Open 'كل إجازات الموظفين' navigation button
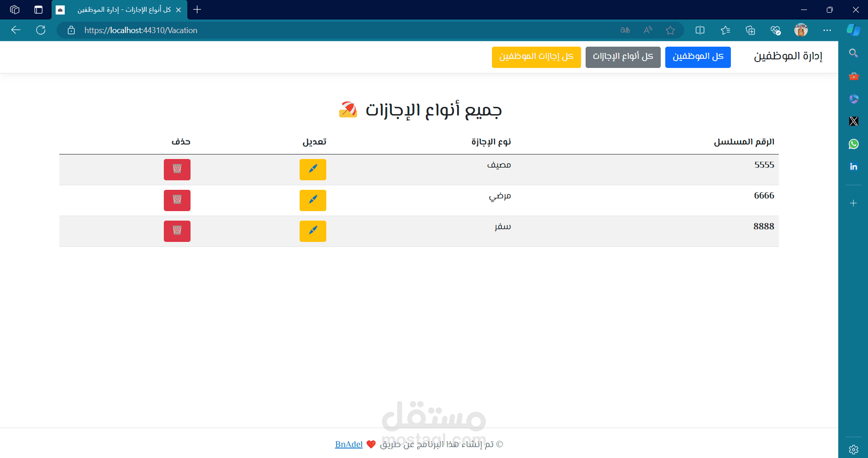This screenshot has height=458, width=868. 536,57
